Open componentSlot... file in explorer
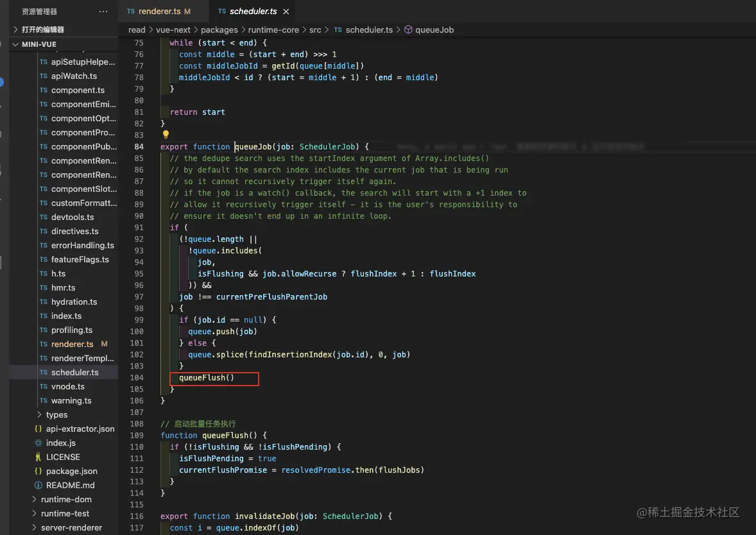 (83, 189)
